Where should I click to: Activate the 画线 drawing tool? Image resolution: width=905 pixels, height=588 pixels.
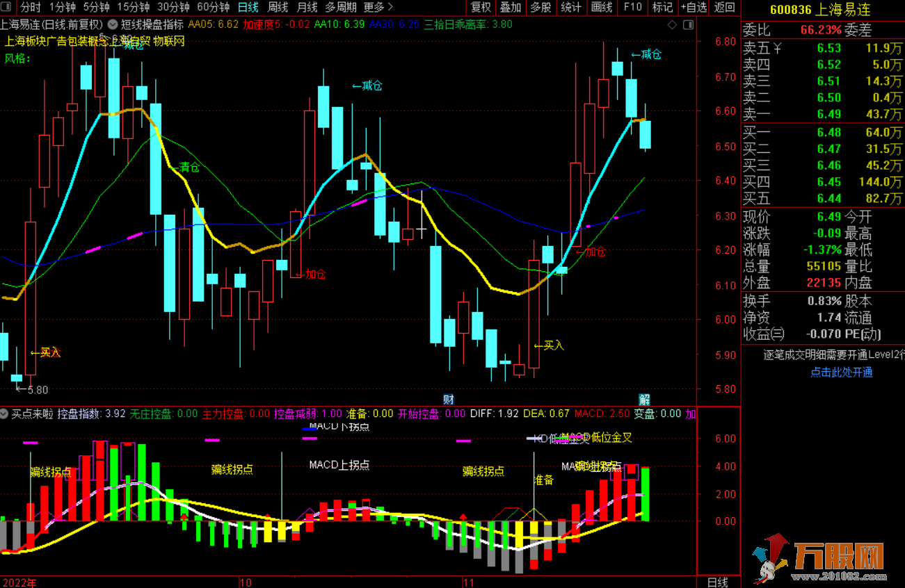(x=601, y=8)
